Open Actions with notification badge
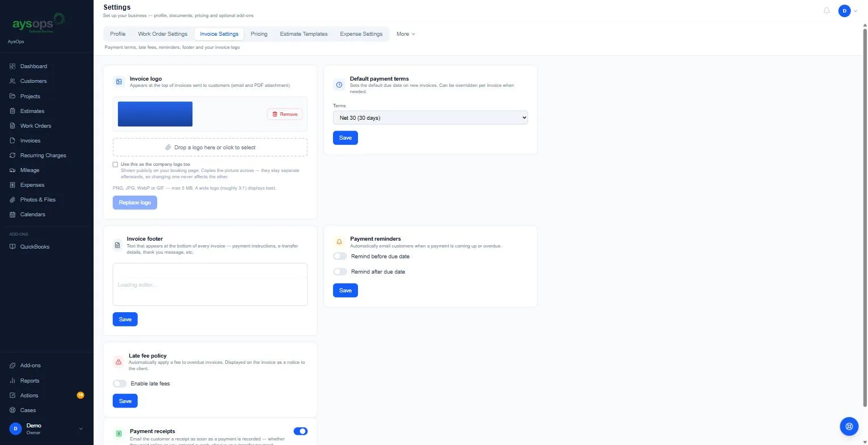 pos(47,395)
